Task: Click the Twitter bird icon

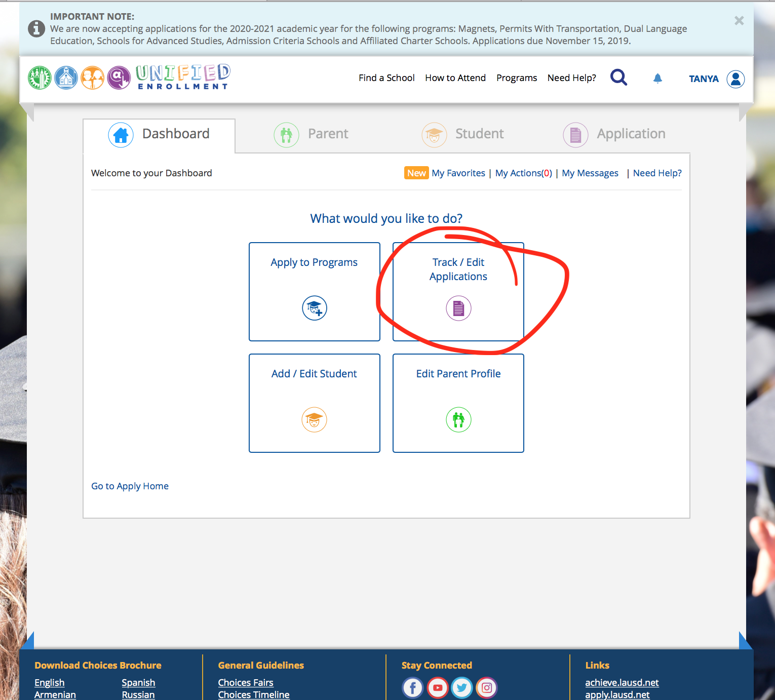Action: point(462,688)
